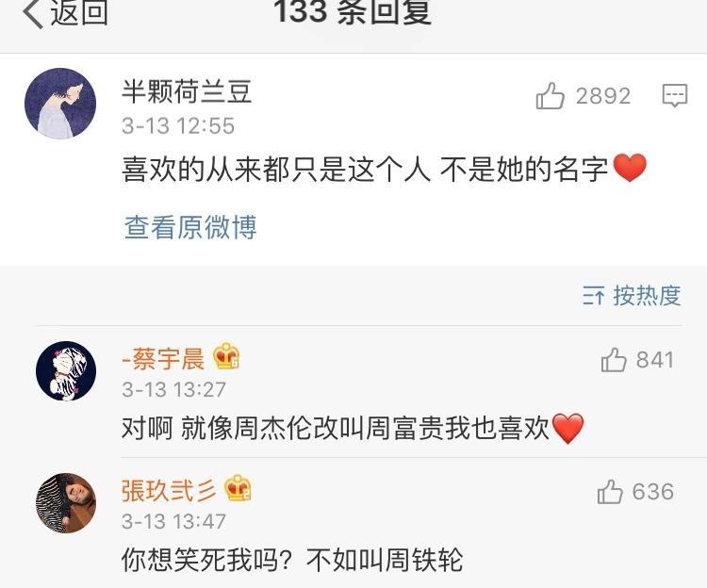Open username 張玖弍彡 profile
Screen dimensions: 707x588
[169, 490]
